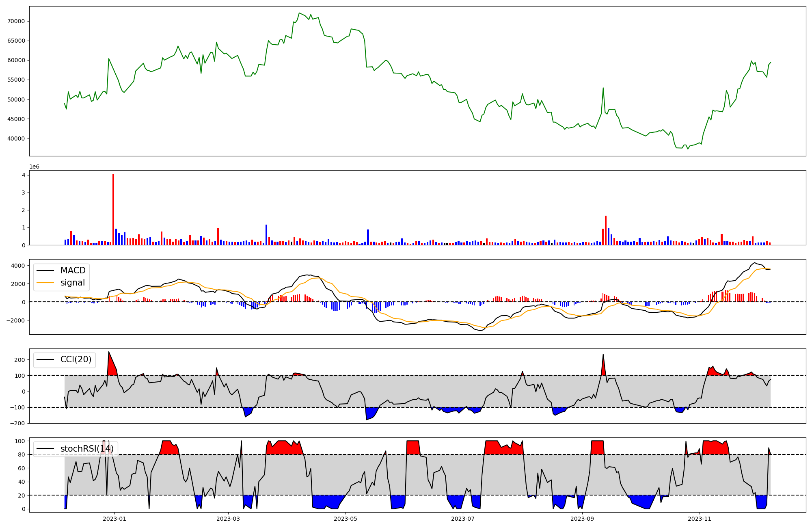
Task: Click the 65000 price axis label
Action: pyautogui.click(x=16, y=41)
